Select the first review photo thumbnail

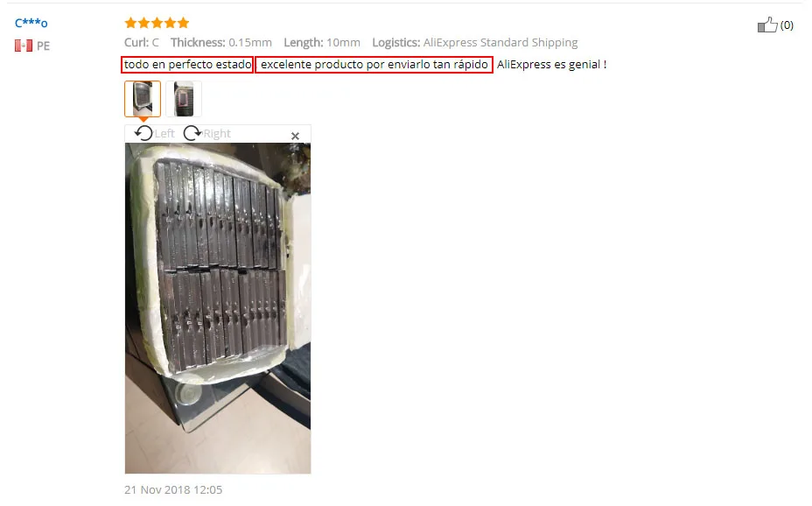coord(143,98)
